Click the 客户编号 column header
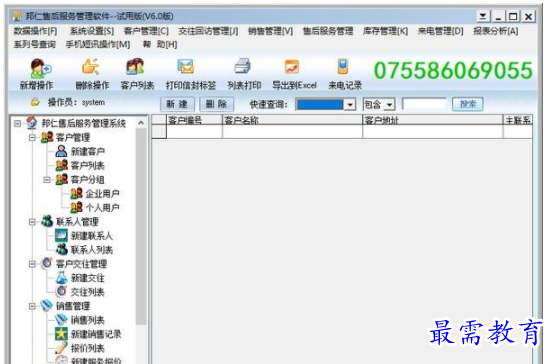This screenshot has height=364, width=551. pos(194,120)
